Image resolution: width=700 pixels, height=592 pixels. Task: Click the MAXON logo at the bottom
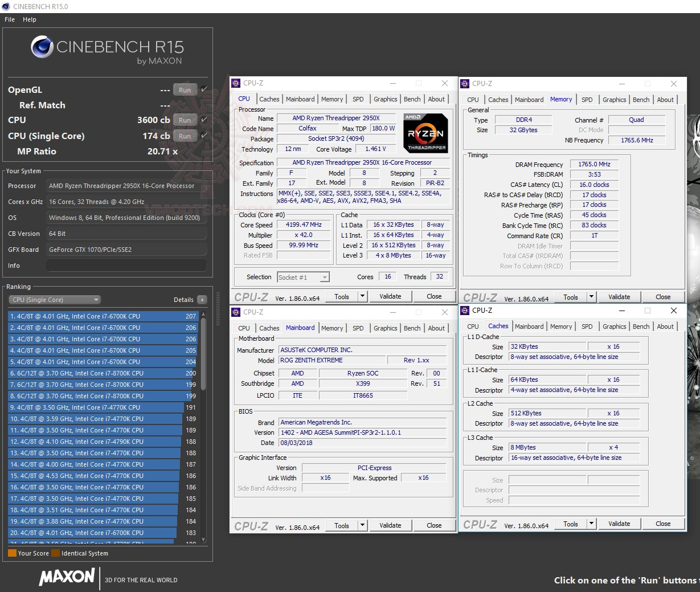[67, 577]
